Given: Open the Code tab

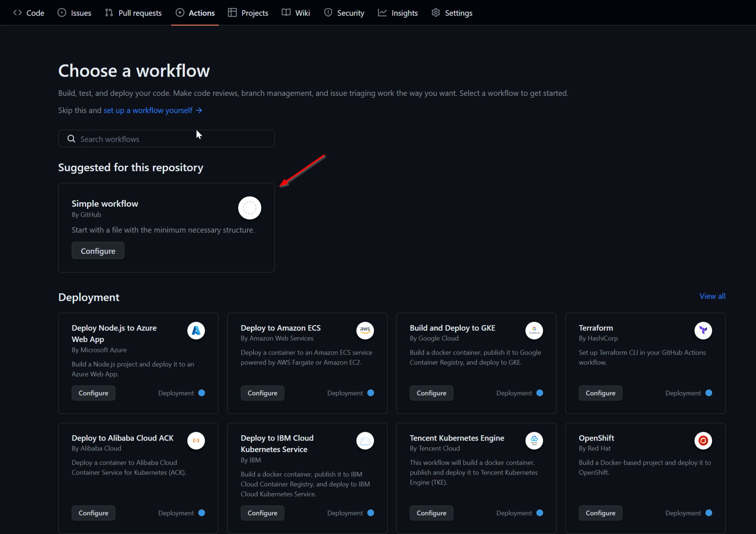Looking at the screenshot, I should point(28,13).
